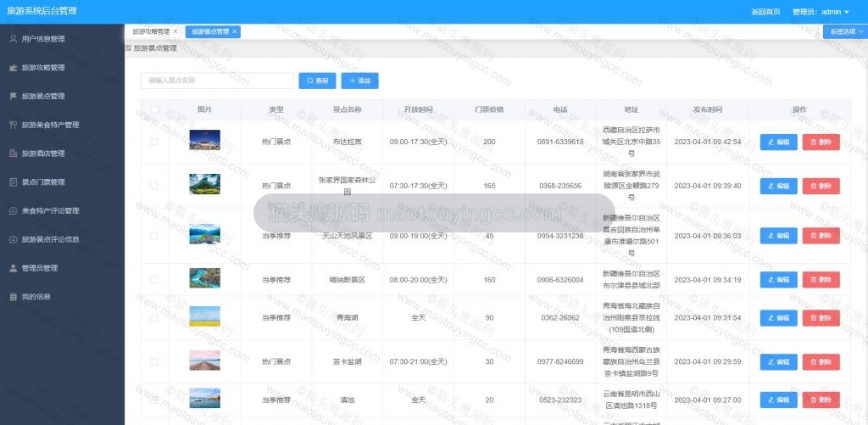
Task: Click the 添加 add button
Action: pos(359,81)
